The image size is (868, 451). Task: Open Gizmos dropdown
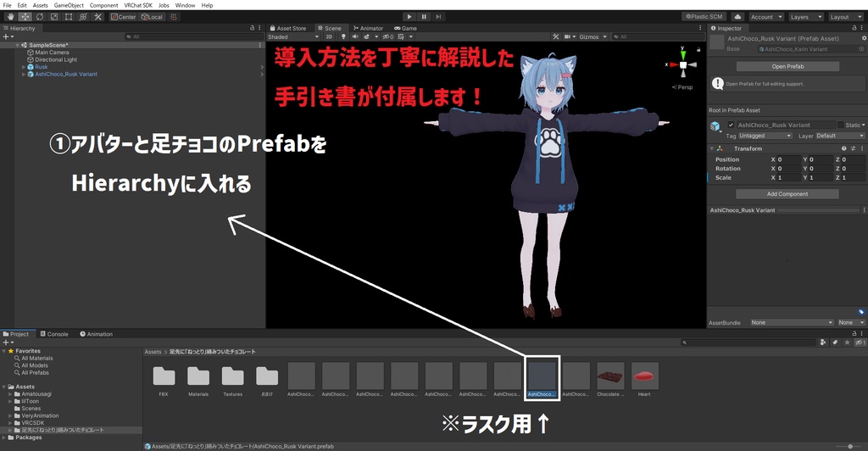593,36
